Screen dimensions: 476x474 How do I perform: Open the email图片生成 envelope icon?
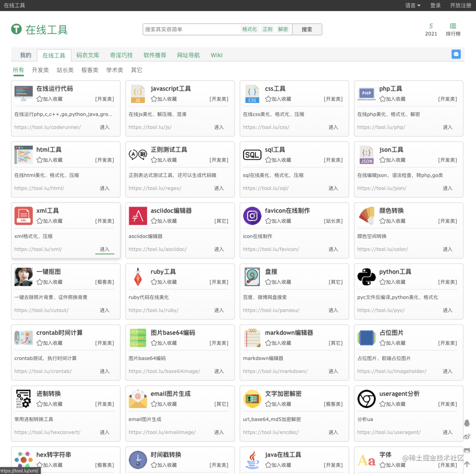138,399
